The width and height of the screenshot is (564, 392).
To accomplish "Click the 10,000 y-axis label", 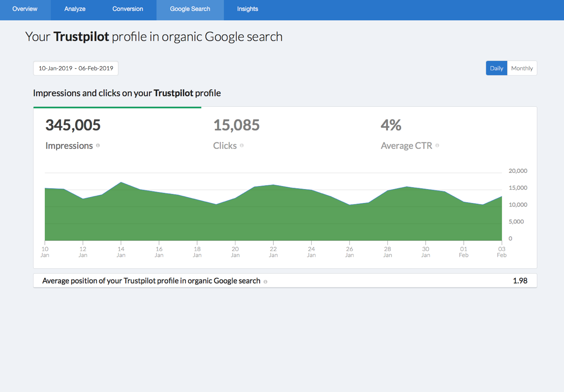I will (x=518, y=205).
